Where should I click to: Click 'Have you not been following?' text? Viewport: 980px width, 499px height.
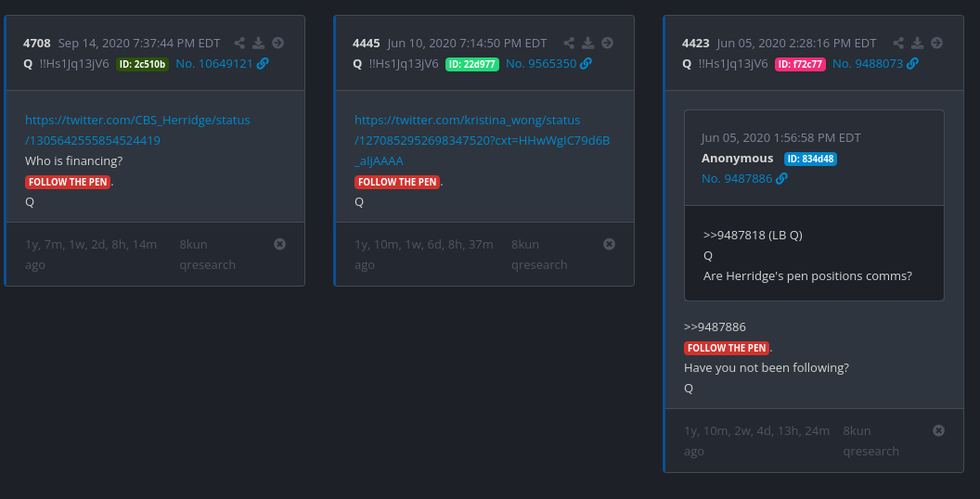(767, 368)
